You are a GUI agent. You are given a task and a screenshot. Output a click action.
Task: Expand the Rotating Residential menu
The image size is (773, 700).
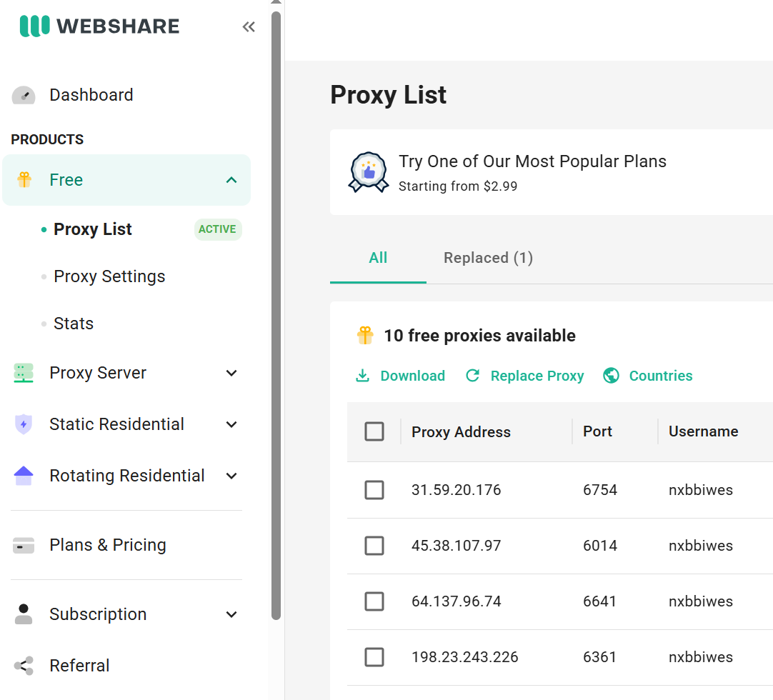pos(231,476)
